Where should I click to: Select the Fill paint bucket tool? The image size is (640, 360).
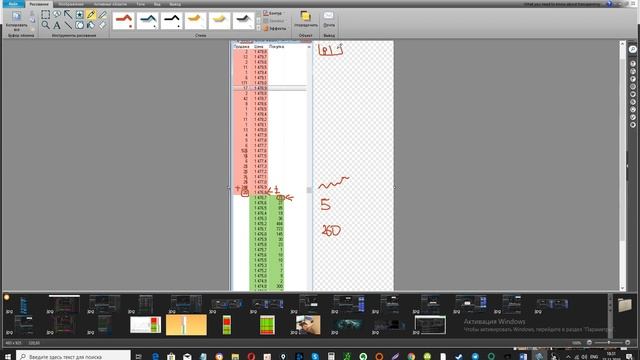pos(91,25)
